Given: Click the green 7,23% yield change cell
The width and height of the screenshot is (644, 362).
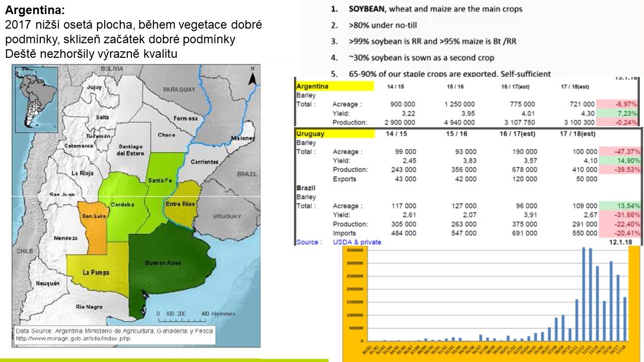Looking at the screenshot, I should 618,113.
